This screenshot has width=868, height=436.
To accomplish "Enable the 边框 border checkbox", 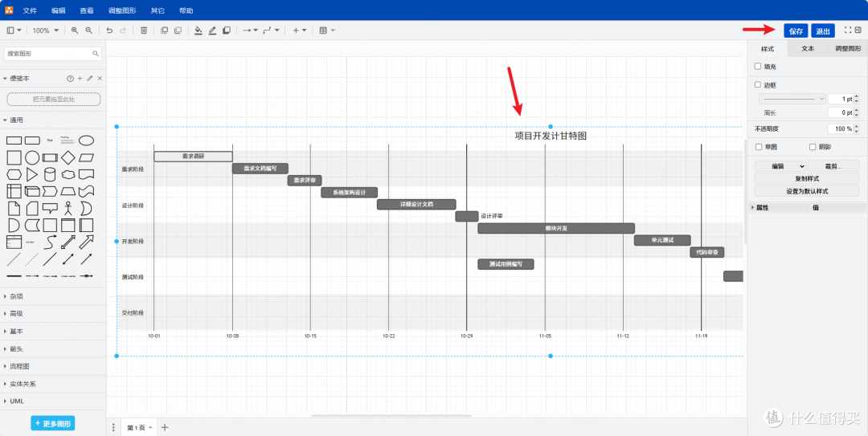I will [x=758, y=84].
